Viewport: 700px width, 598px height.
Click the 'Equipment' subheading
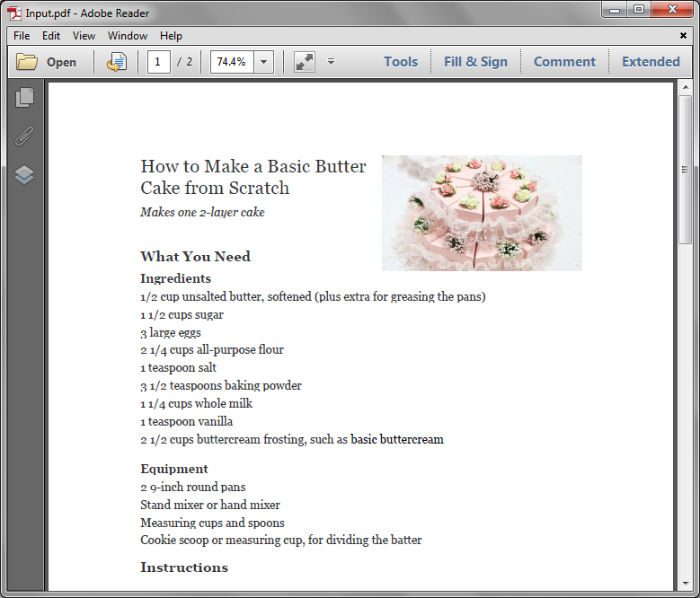point(174,469)
